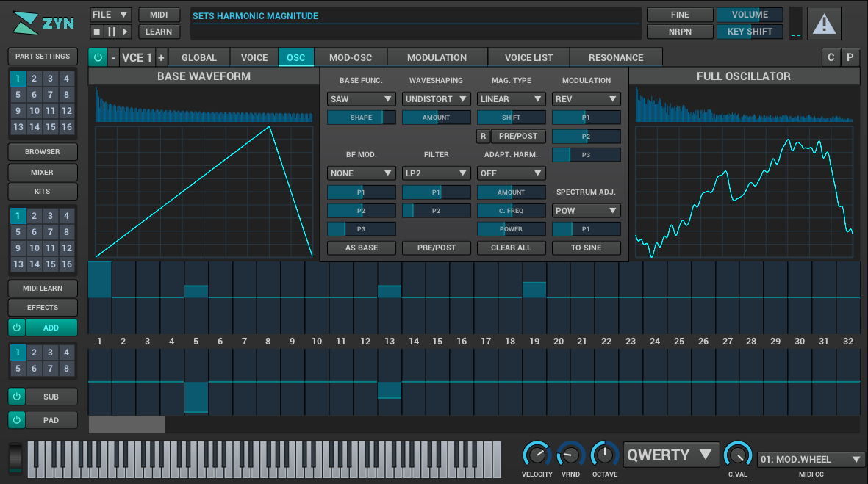Viewport: 868px width, 484px height.
Task: Toggle the voice power button beside VCE 1
Action: click(x=97, y=58)
